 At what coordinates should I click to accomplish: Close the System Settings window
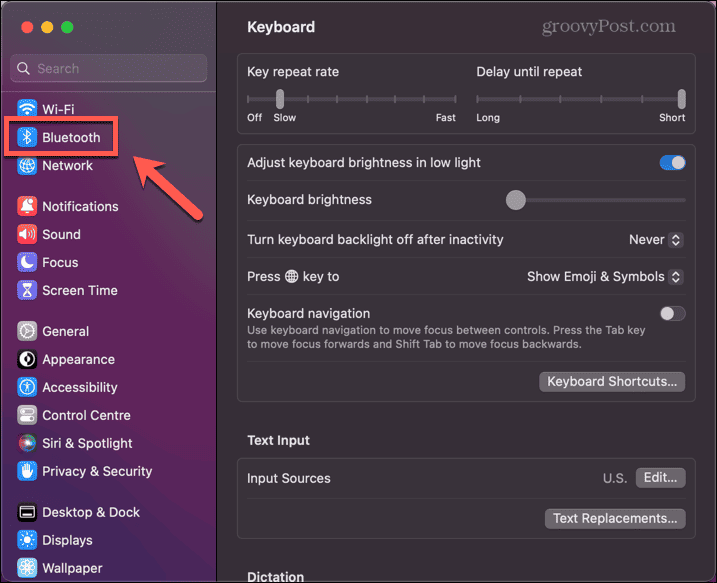click(27, 27)
